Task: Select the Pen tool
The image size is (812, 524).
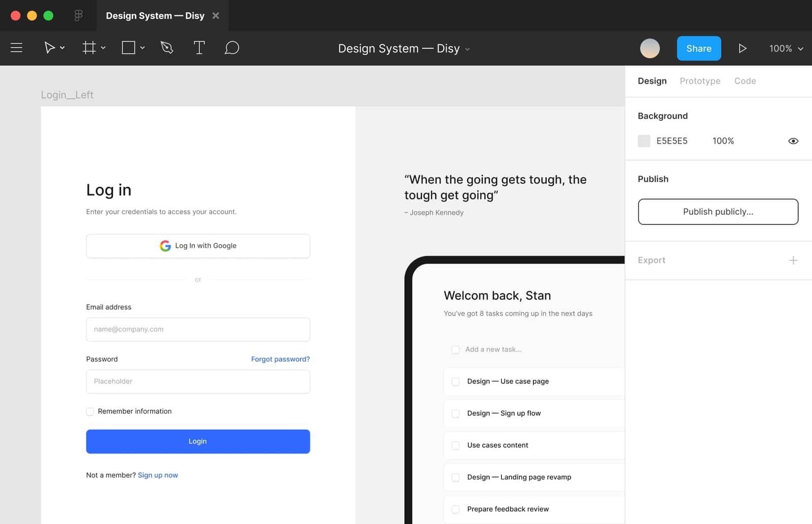Action: coord(166,48)
